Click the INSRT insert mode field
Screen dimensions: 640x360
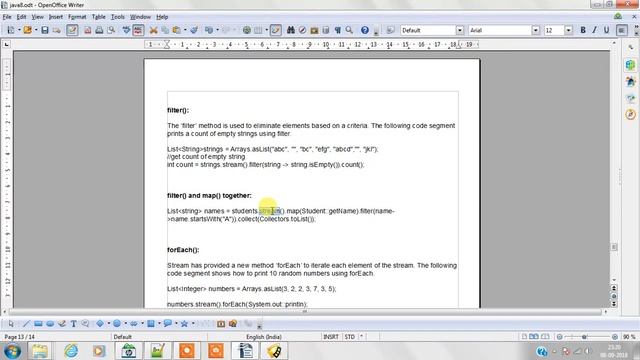(331, 337)
